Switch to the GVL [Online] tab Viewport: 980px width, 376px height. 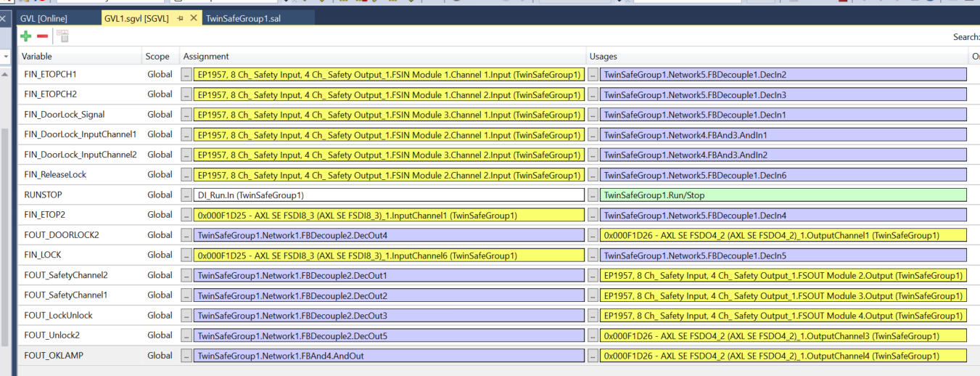pyautogui.click(x=44, y=18)
